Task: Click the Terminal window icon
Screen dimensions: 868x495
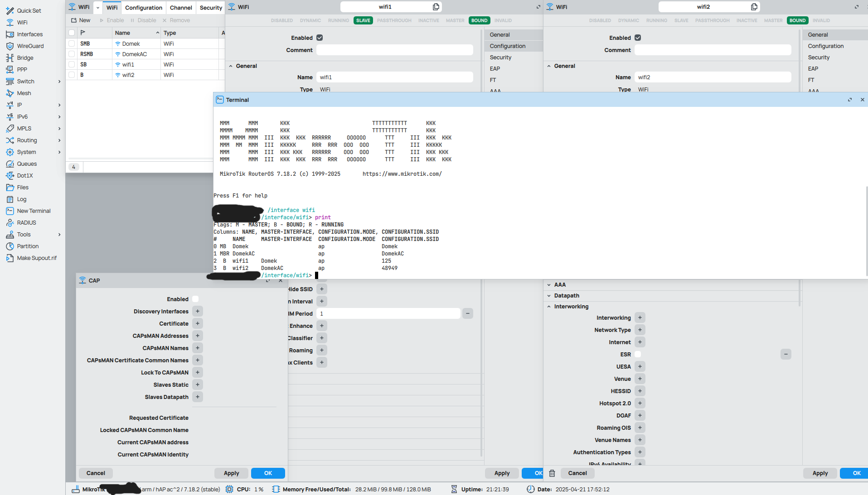Action: [220, 100]
